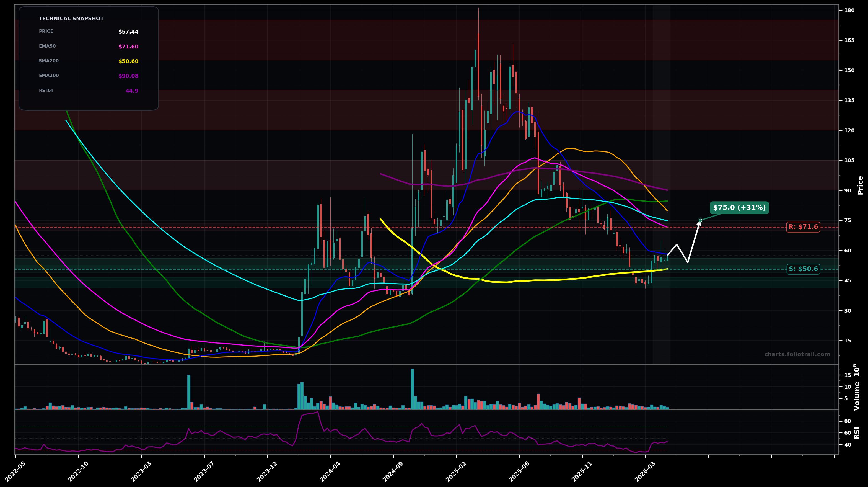Select the PRICE value $57.44

click(x=128, y=32)
